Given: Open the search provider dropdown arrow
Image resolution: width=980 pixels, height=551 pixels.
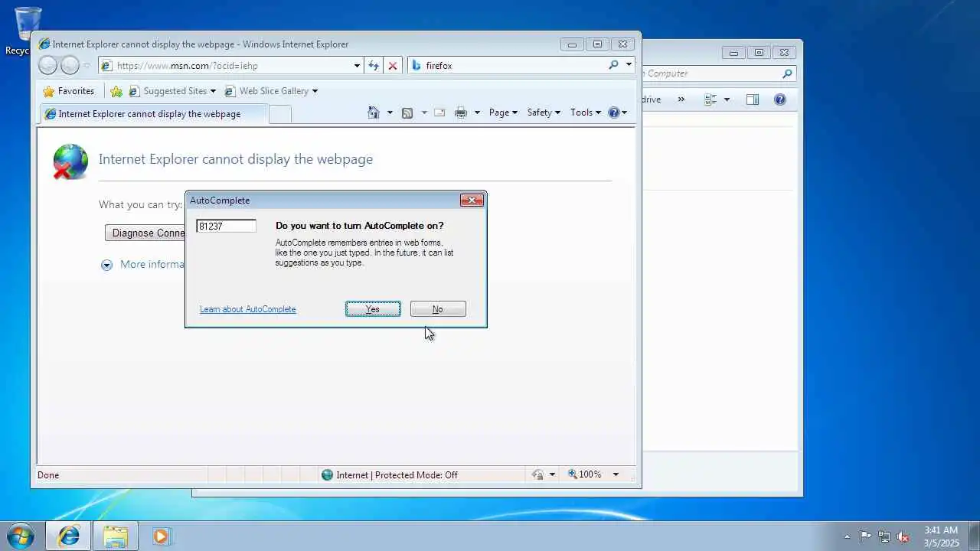Looking at the screenshot, I should 629,65.
